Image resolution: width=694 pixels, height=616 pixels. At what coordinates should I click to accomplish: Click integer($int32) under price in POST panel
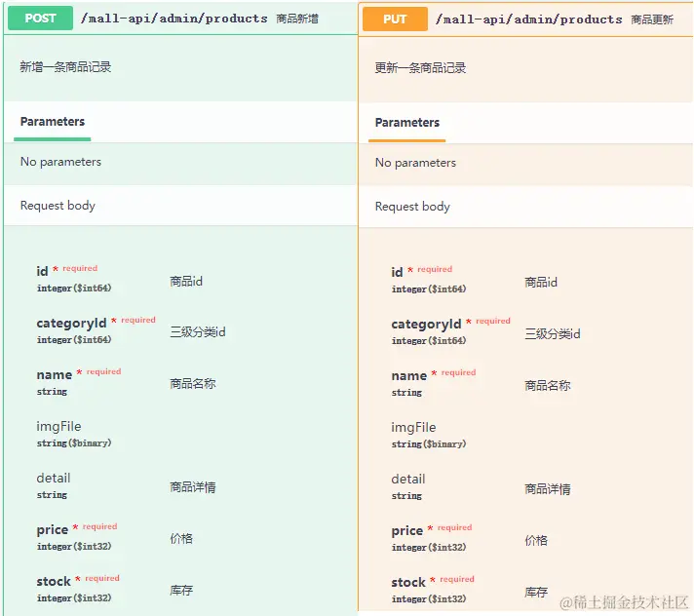[74, 547]
